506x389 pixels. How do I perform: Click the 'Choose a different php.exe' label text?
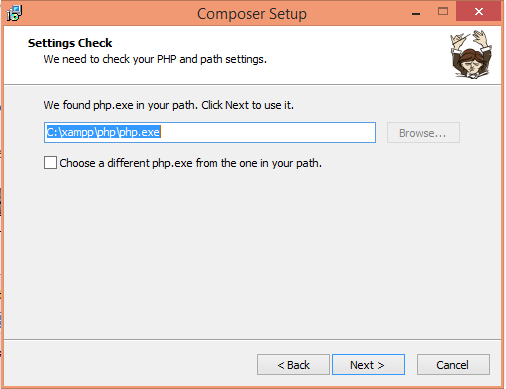coord(190,163)
